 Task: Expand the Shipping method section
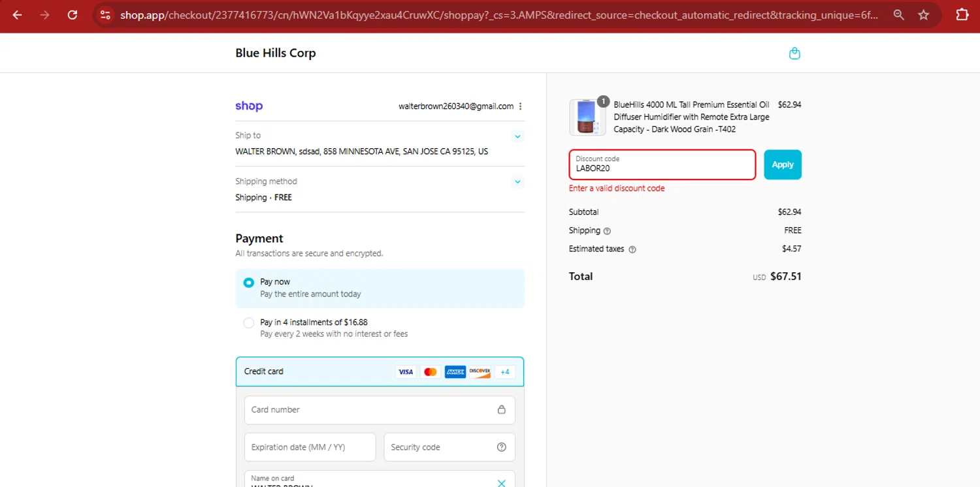click(517, 182)
